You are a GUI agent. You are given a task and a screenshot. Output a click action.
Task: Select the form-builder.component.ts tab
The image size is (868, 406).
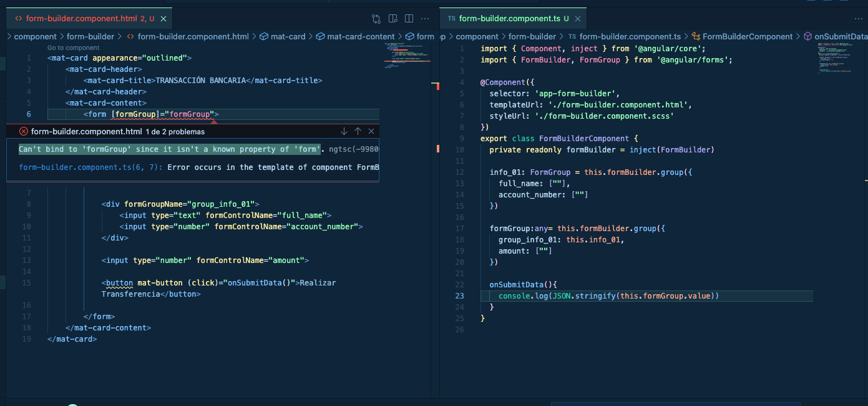coord(507,19)
